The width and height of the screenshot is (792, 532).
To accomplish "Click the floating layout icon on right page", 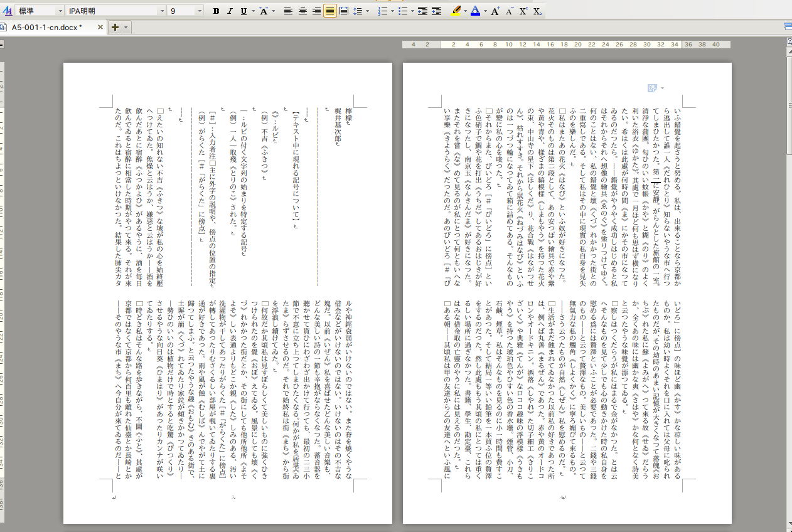I will 652,88.
